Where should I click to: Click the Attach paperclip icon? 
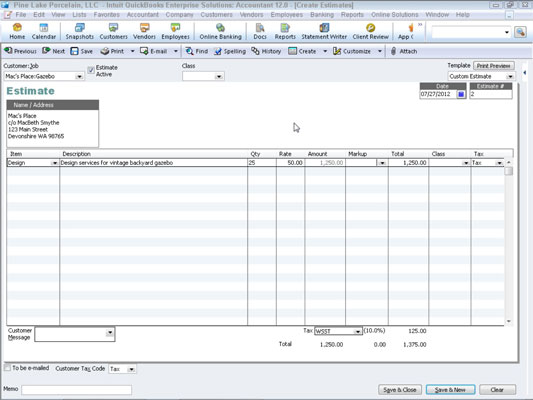click(x=393, y=51)
